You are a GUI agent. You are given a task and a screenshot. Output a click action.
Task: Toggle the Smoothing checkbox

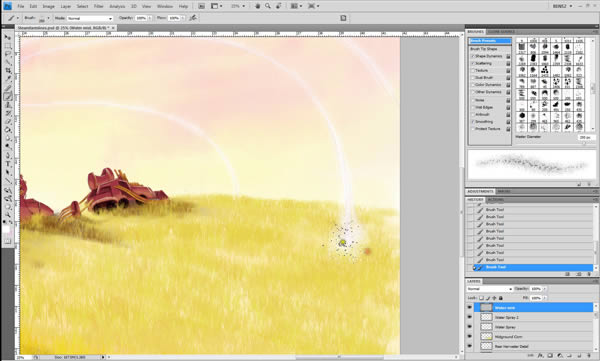(473, 122)
